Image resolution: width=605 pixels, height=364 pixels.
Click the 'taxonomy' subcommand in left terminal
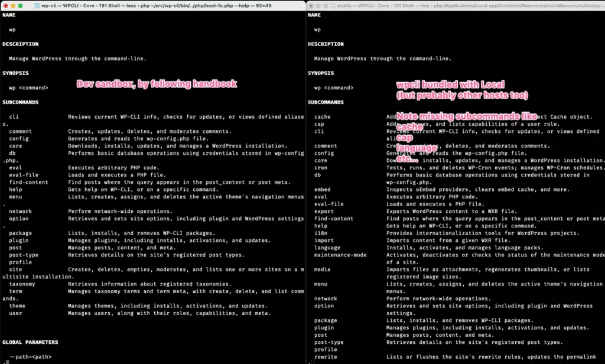point(22,284)
